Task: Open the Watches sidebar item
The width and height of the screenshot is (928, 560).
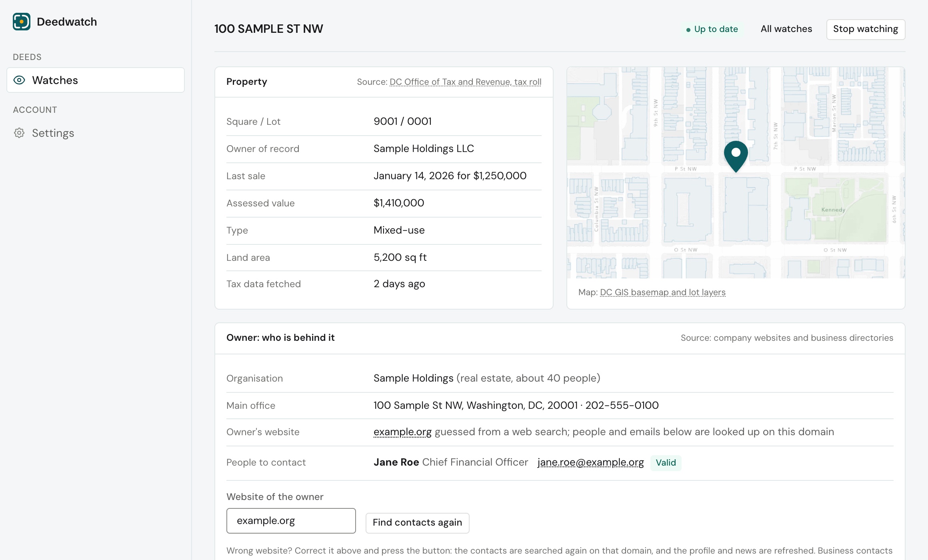Action: pyautogui.click(x=96, y=80)
